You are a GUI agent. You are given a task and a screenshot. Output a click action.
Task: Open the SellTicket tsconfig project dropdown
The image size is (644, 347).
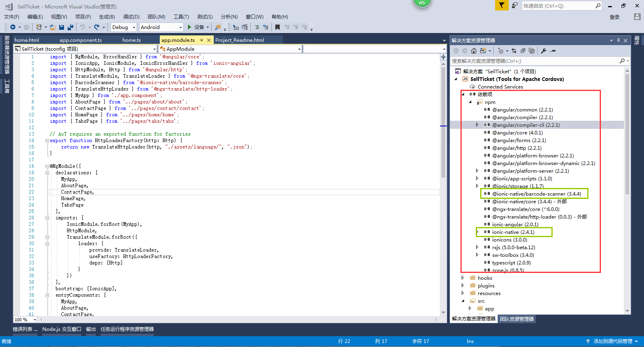click(86, 49)
